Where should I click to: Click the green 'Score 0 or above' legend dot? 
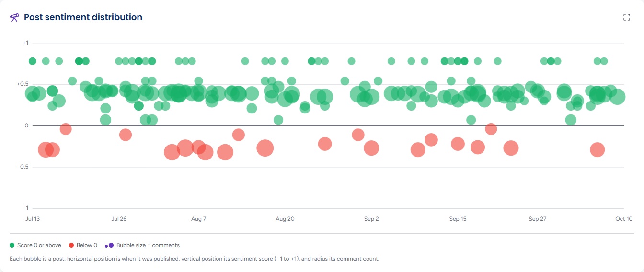12,245
